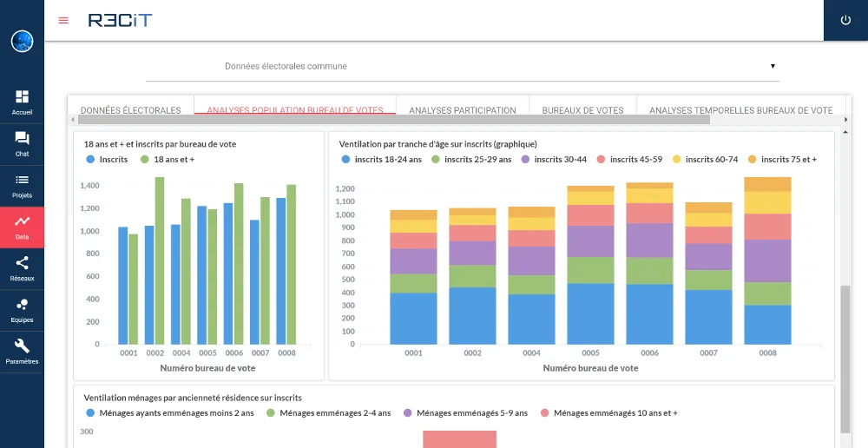Click green 18 ans et + bar for bureau 0002

coord(160,260)
